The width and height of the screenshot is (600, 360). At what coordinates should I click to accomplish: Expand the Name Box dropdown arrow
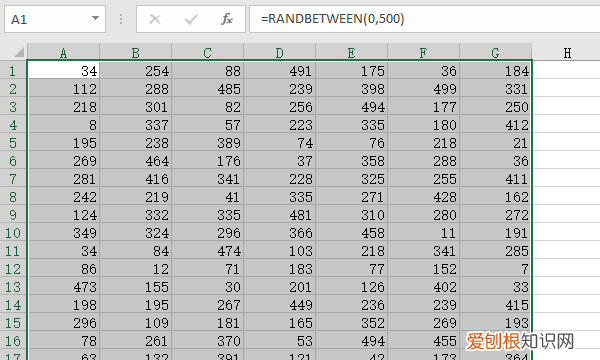[x=95, y=18]
